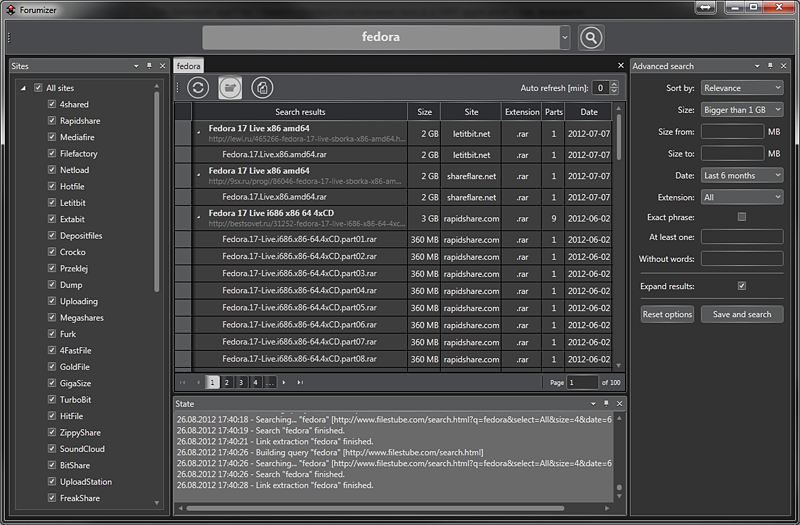Switch to the fedora tab
800x525 pixels.
click(189, 66)
